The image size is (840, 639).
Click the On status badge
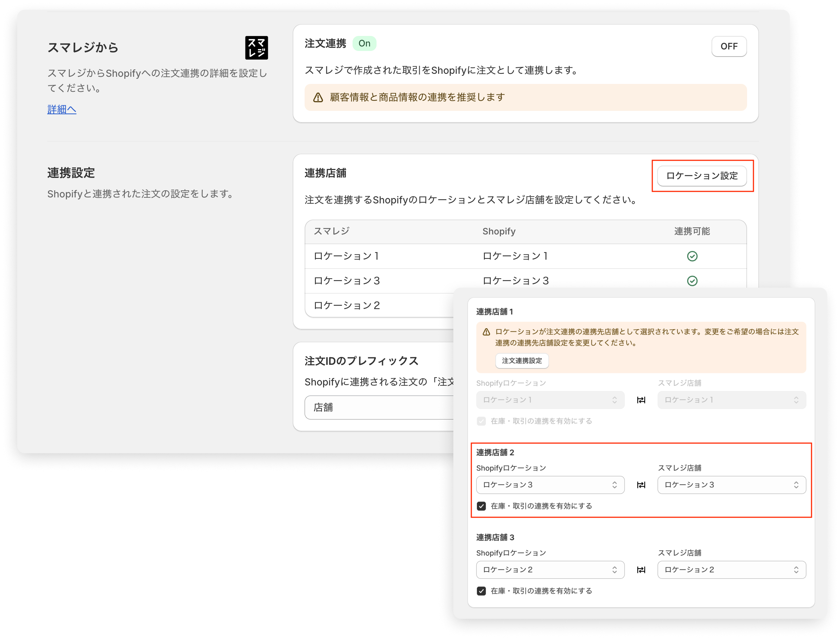[x=365, y=43]
